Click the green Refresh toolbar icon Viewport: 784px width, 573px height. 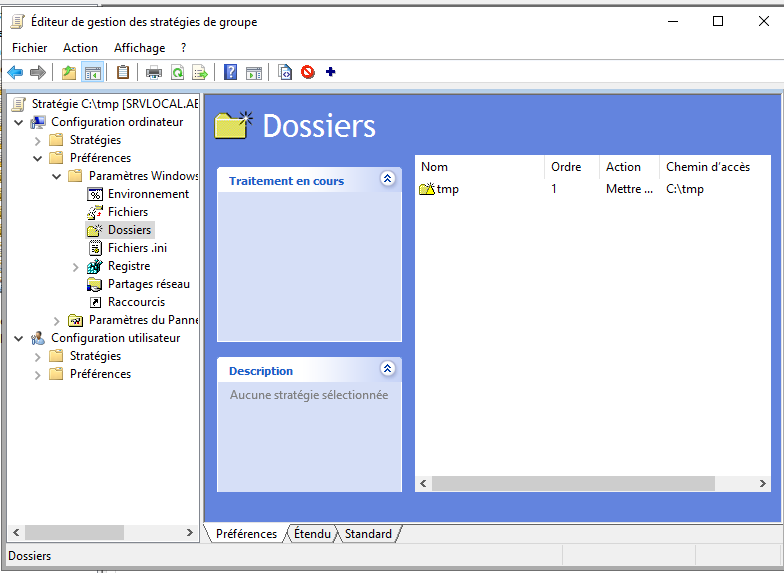click(x=177, y=72)
